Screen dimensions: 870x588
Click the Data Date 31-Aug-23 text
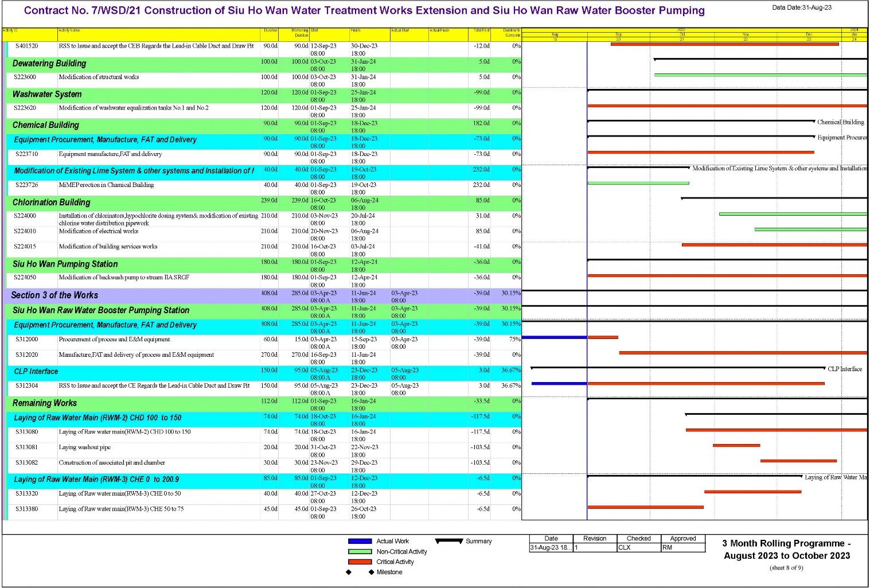802,7
